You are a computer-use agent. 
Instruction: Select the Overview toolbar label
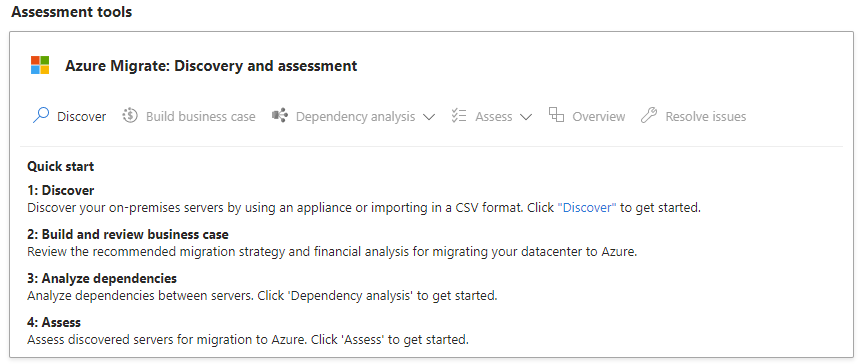click(599, 117)
